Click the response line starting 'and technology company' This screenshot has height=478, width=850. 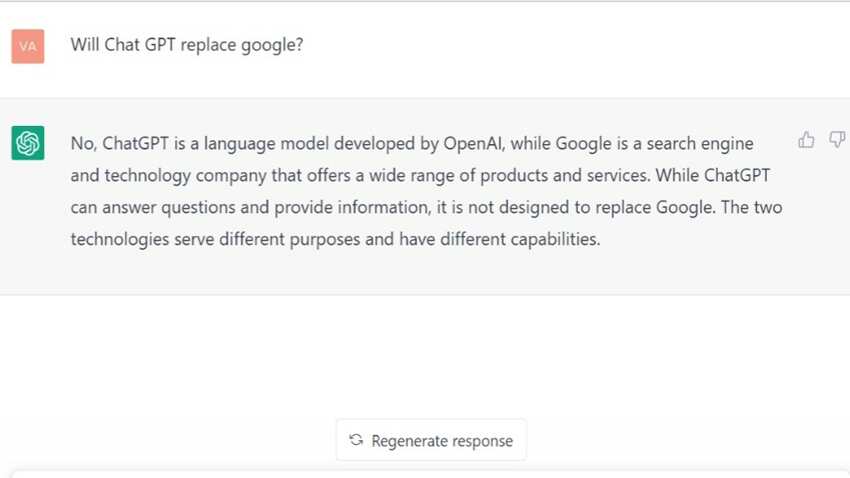click(x=420, y=176)
